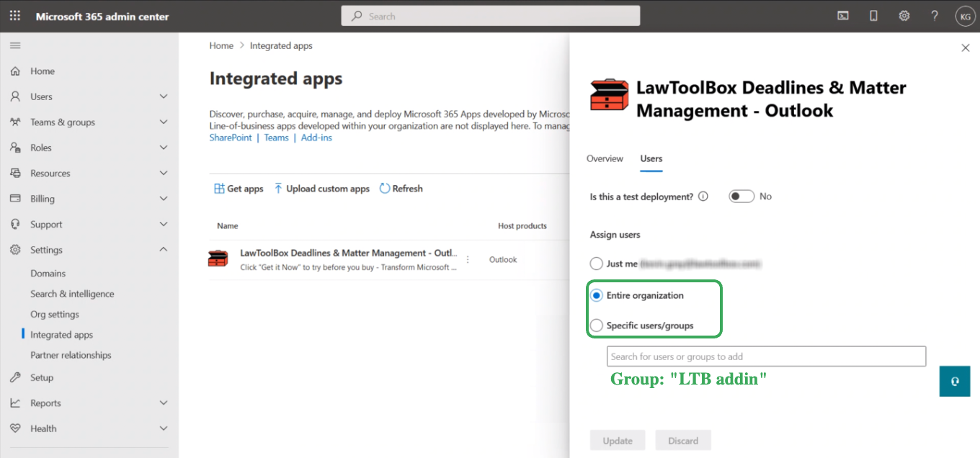Open Org settings in sidebar
Viewport: 980px width, 458px height.
[55, 315]
